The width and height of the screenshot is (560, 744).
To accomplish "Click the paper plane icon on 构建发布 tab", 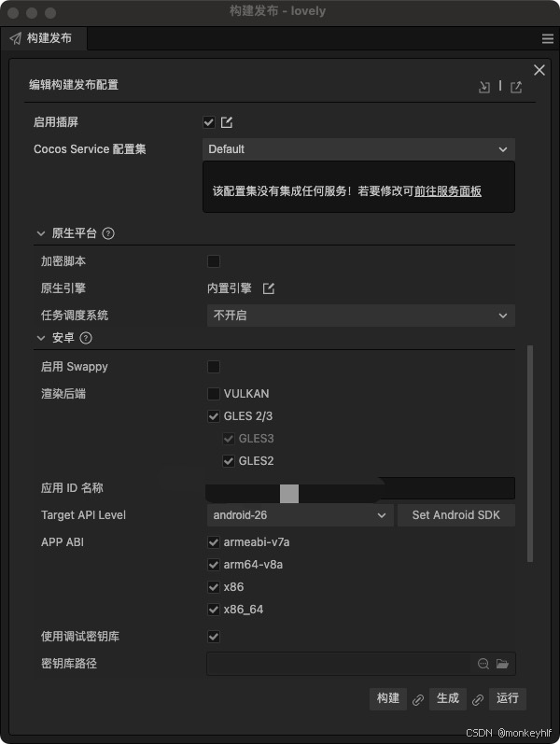I will (x=16, y=38).
